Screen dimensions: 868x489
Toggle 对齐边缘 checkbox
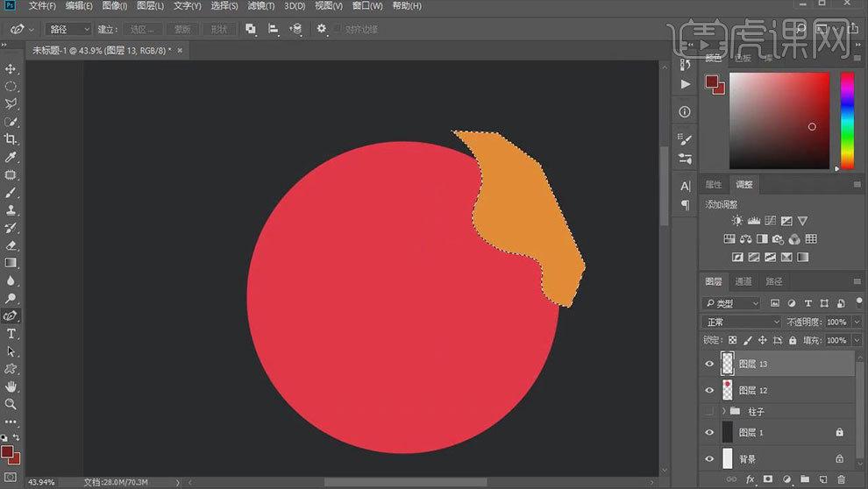337,29
